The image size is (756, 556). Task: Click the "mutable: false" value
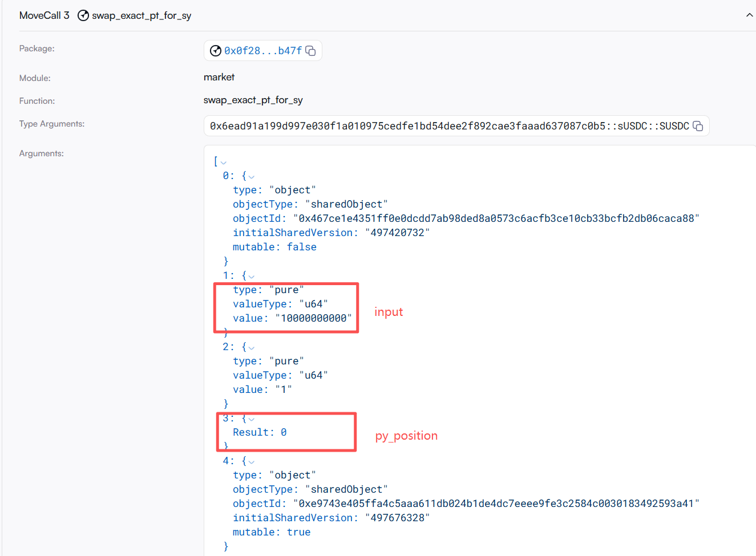301,247
